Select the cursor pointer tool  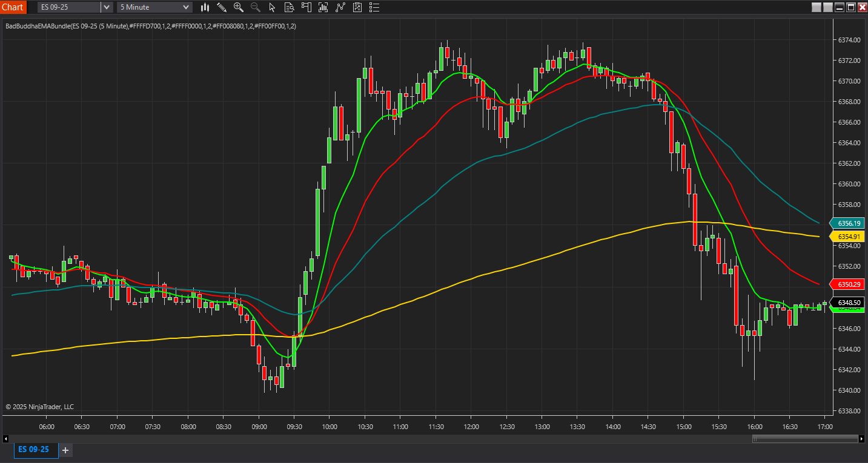tap(272, 7)
